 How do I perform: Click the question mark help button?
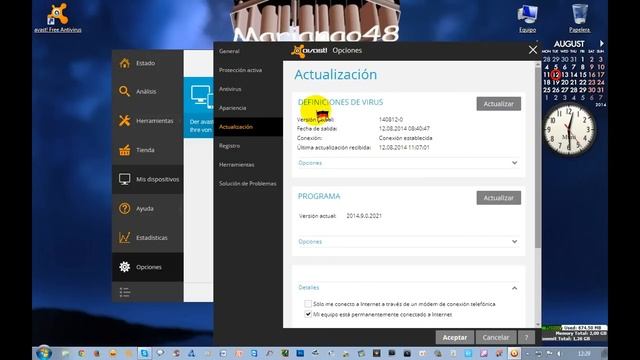point(526,338)
